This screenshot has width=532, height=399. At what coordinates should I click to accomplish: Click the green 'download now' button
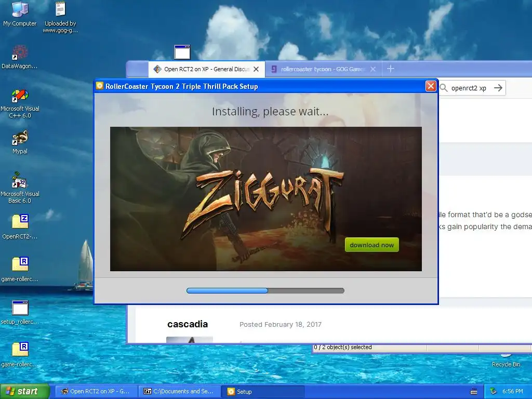point(371,245)
